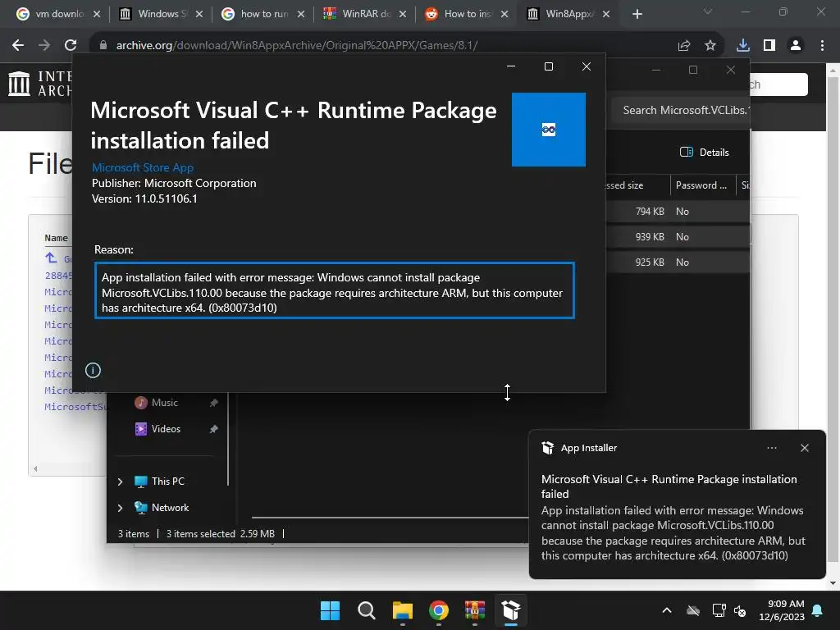Screen dimensions: 840x630
Task: Click the 939 KB size cell
Action: pos(650,237)
